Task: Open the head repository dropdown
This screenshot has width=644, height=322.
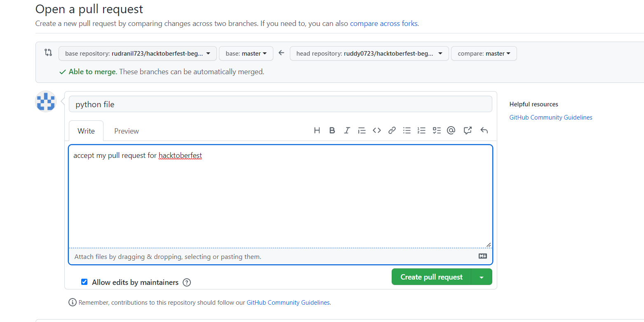Action: click(x=369, y=54)
